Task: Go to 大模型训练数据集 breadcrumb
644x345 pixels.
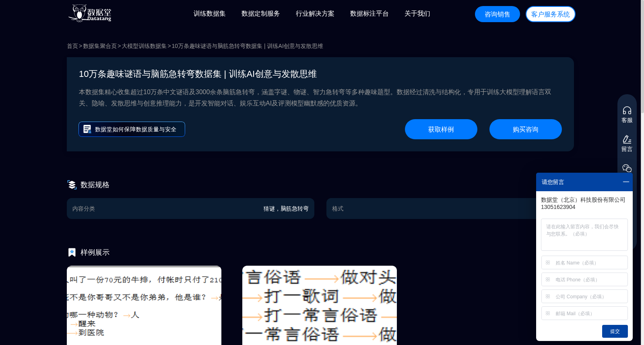Action: point(144,46)
